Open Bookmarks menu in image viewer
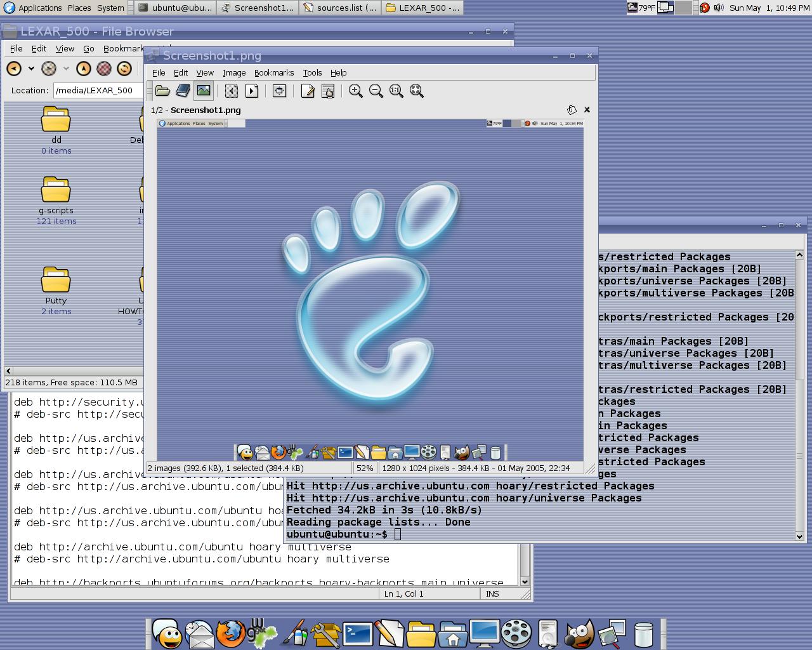 pos(274,72)
